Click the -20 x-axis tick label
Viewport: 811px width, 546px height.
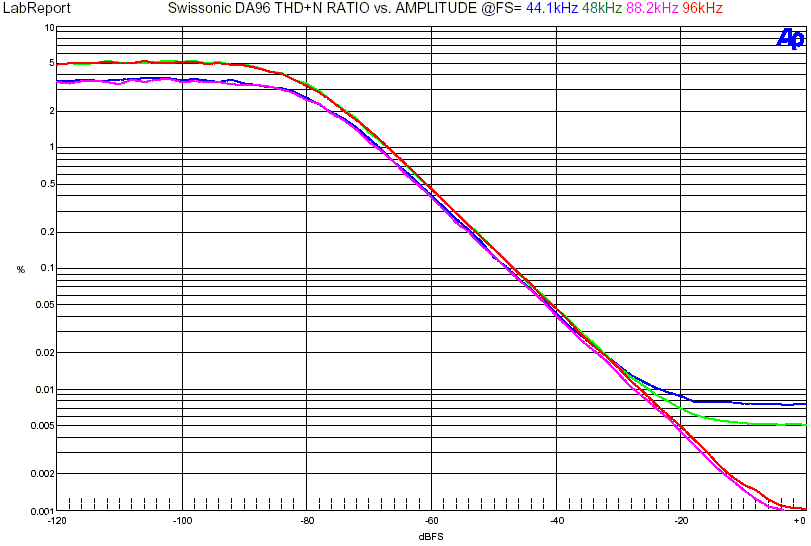tap(681, 521)
